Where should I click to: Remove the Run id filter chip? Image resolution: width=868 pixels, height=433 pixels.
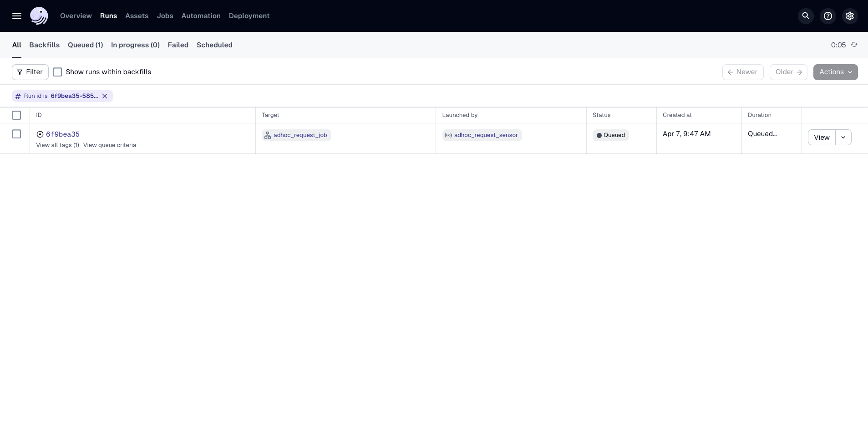click(x=105, y=96)
